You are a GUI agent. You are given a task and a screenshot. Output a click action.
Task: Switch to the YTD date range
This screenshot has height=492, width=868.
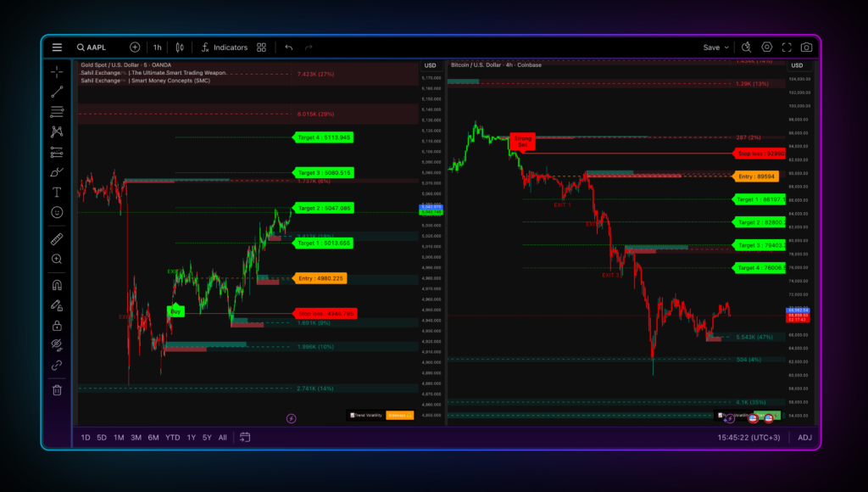pyautogui.click(x=173, y=438)
